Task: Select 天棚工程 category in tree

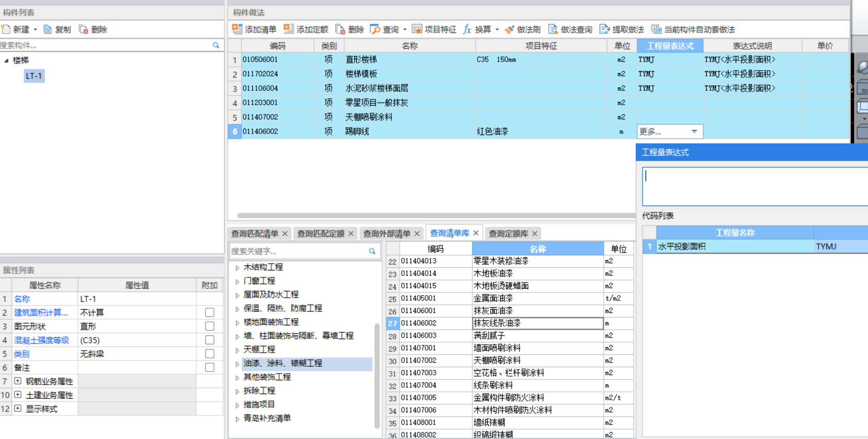Action: [x=259, y=350]
